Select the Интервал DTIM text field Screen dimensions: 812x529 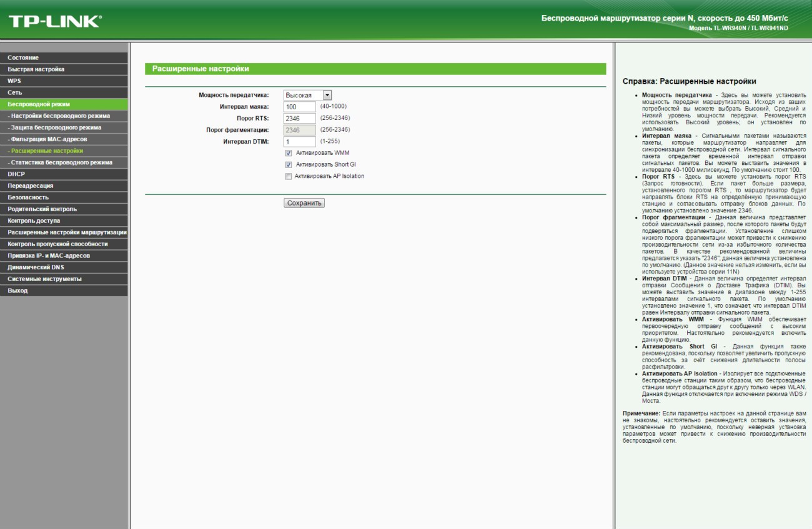(299, 142)
